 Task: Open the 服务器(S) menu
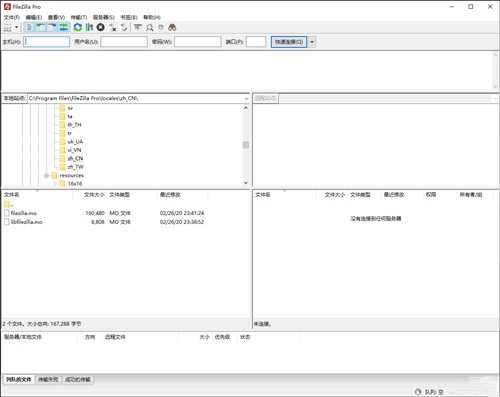104,17
